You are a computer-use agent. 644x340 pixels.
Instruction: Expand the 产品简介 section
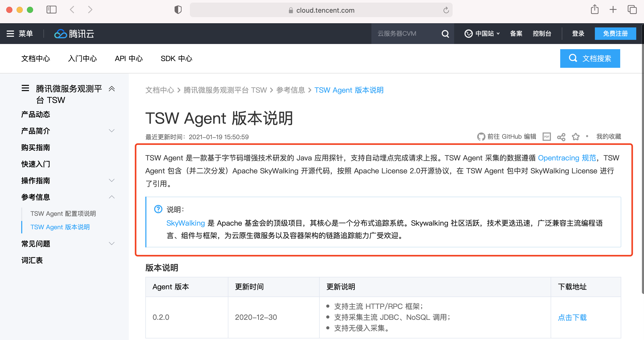click(x=112, y=131)
